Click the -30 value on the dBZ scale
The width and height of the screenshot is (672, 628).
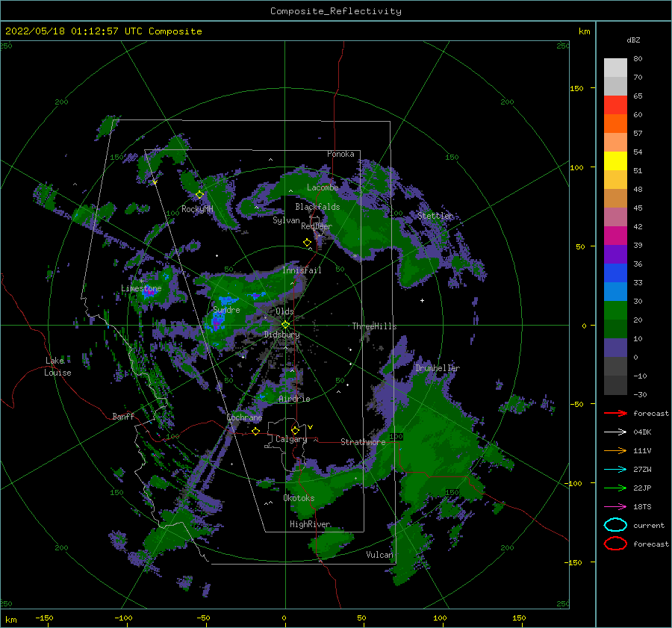tap(640, 395)
